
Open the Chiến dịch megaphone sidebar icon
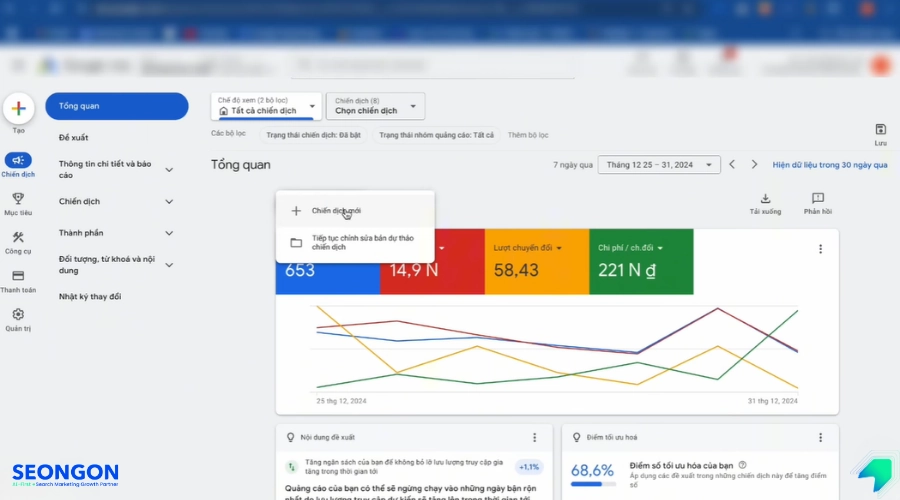tap(18, 160)
